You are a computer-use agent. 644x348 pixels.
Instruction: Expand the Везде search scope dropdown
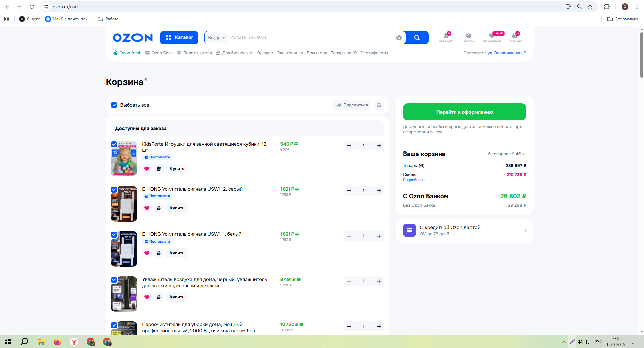pos(216,38)
